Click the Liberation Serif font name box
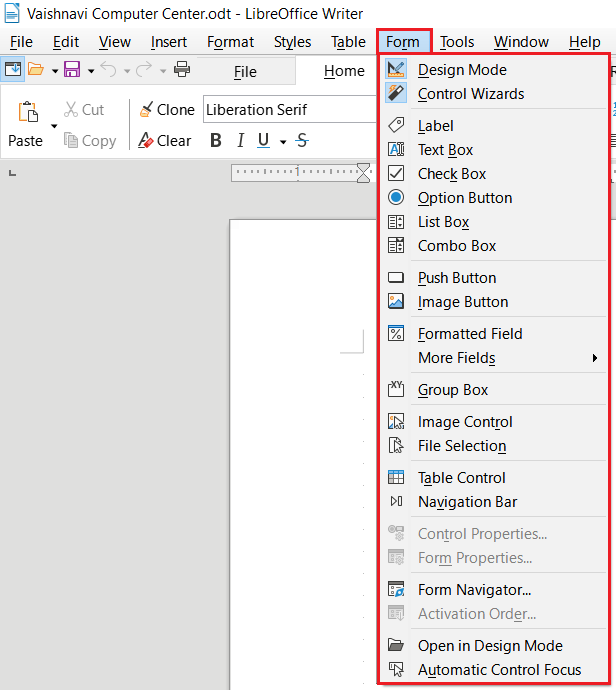The height and width of the screenshot is (690, 616). [290, 110]
